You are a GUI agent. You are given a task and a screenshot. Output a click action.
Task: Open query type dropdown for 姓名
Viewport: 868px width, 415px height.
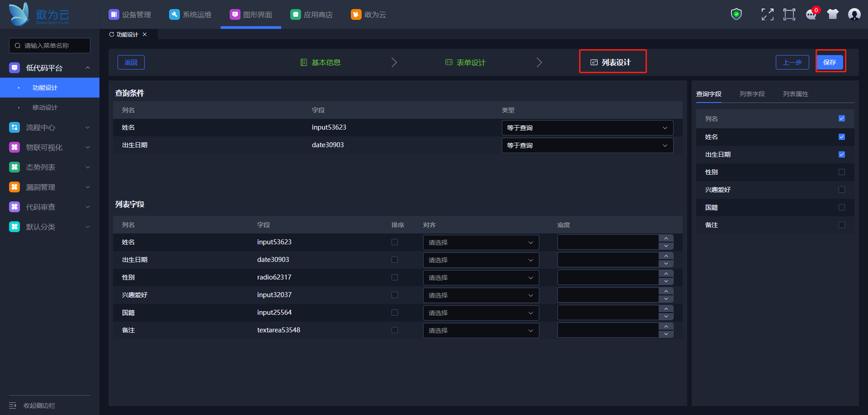coord(587,128)
